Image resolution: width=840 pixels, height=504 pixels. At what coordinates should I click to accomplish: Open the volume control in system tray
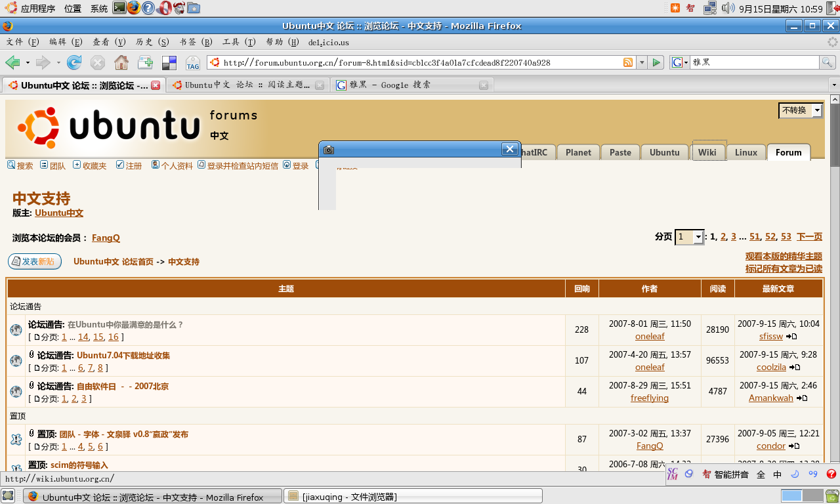coord(728,9)
